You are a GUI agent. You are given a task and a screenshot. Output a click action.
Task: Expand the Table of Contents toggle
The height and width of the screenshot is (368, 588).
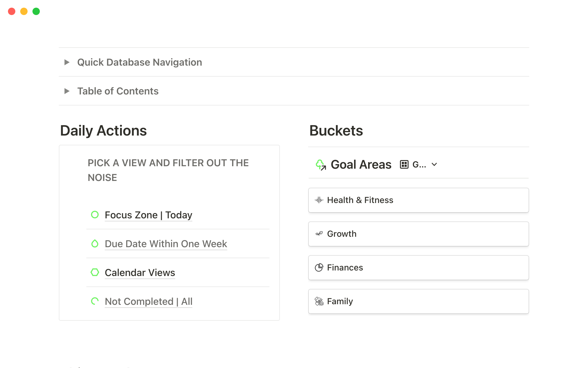67,91
